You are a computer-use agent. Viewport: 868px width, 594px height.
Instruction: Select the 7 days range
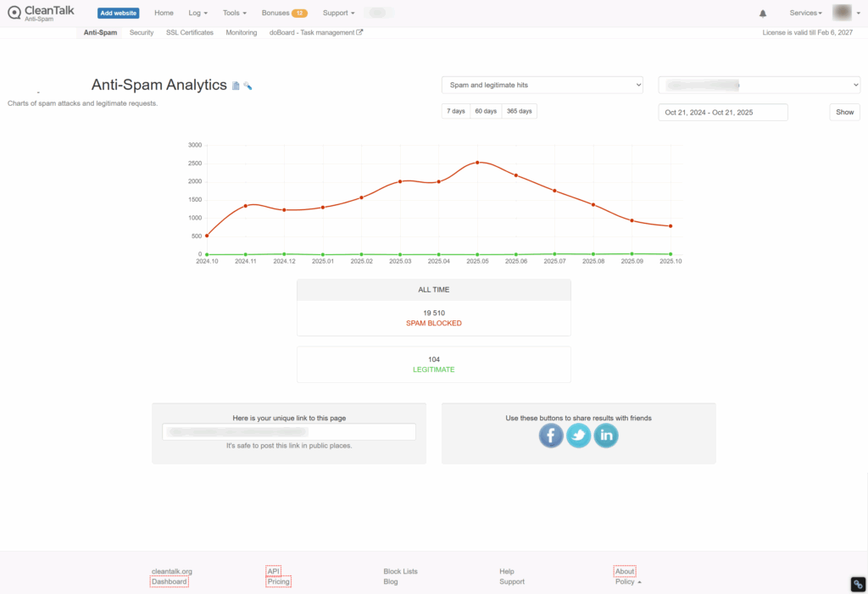456,112
